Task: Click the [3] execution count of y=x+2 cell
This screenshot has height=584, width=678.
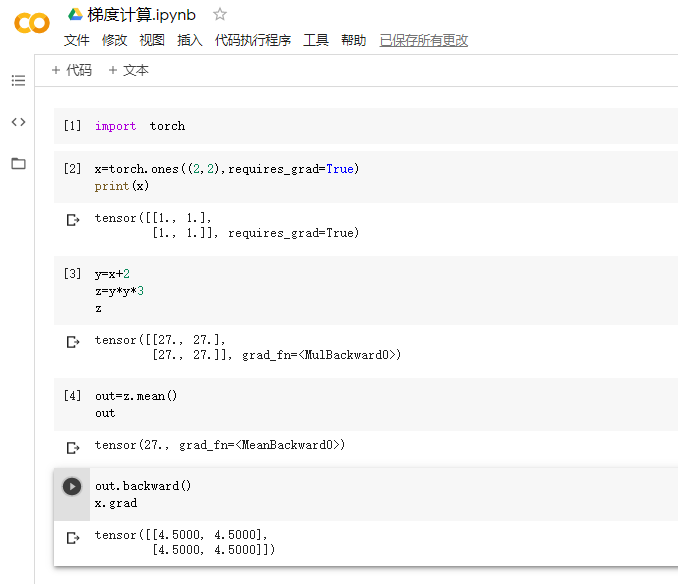Action: [72, 273]
